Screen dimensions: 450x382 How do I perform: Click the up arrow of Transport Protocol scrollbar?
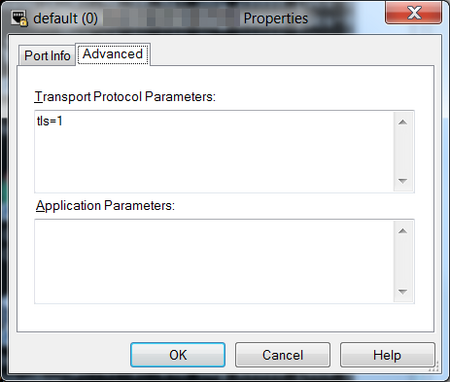pyautogui.click(x=403, y=122)
